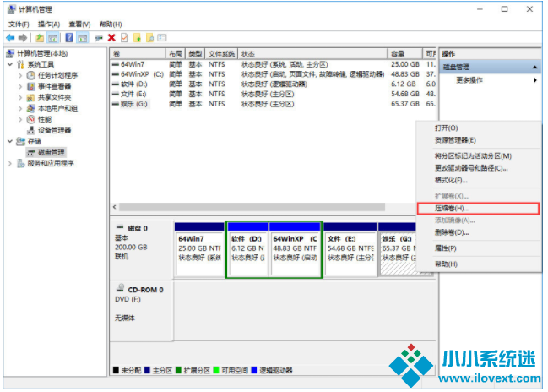Expand the 性能 node
This screenshot has height=392, width=548.
pyautogui.click(x=20, y=119)
